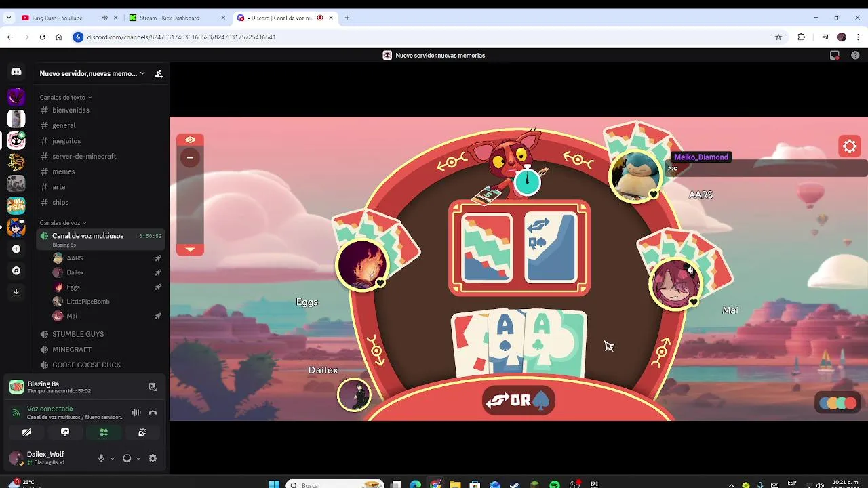
Task: Click the pop-out icon in the channel header
Action: tap(835, 56)
